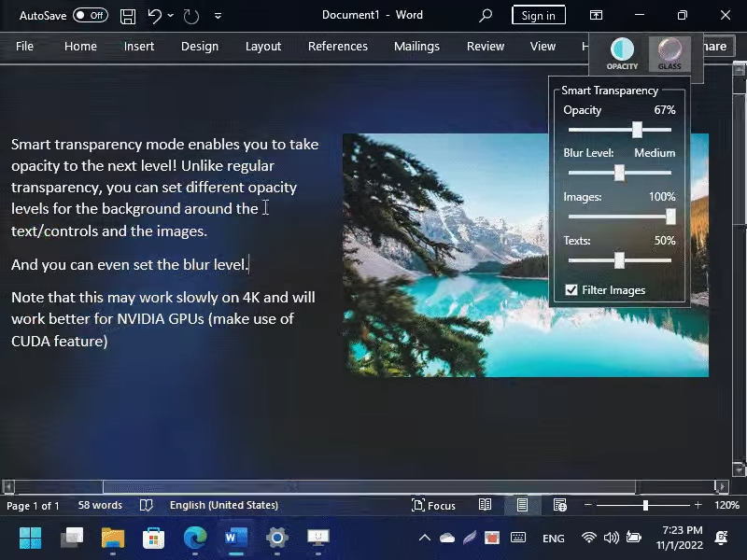This screenshot has height=560, width=747.
Task: Open Ribbon Display Options button
Action: [x=596, y=16]
